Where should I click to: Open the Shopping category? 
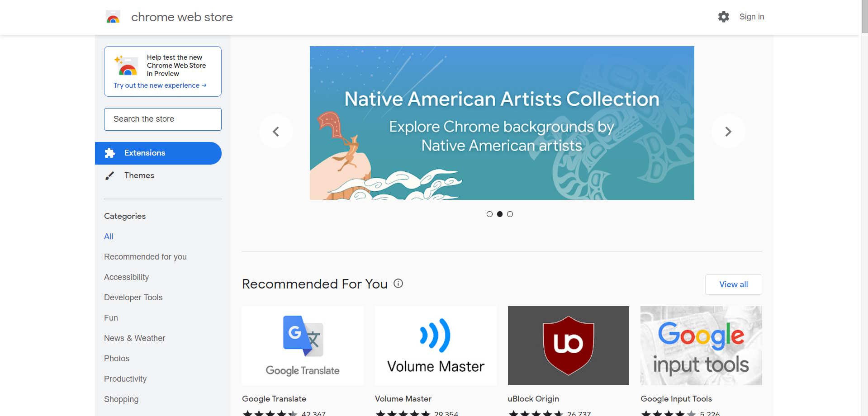tap(121, 399)
